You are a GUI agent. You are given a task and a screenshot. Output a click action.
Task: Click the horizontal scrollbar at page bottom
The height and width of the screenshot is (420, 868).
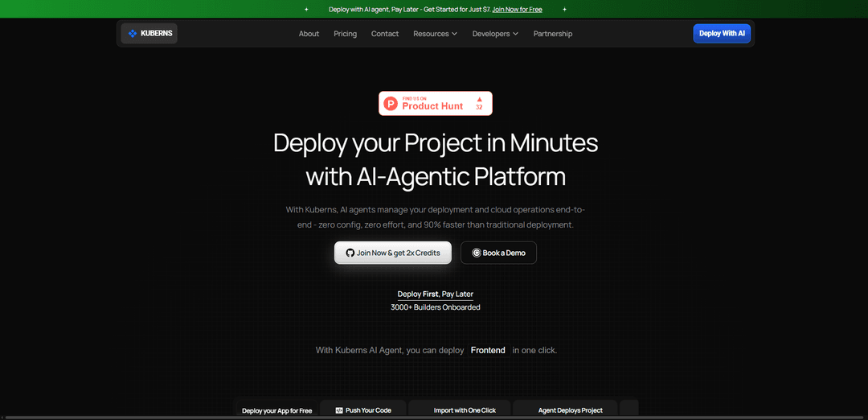coord(434,418)
